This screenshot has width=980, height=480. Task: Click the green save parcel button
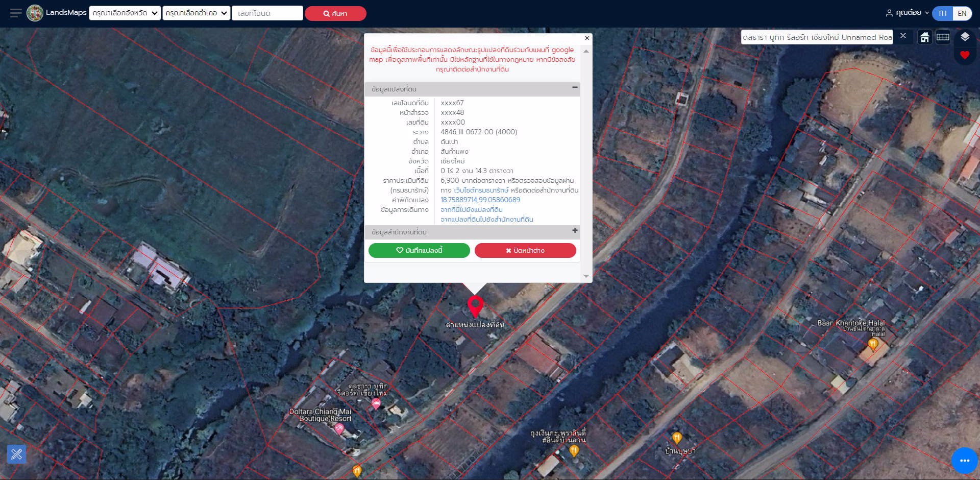[419, 251]
